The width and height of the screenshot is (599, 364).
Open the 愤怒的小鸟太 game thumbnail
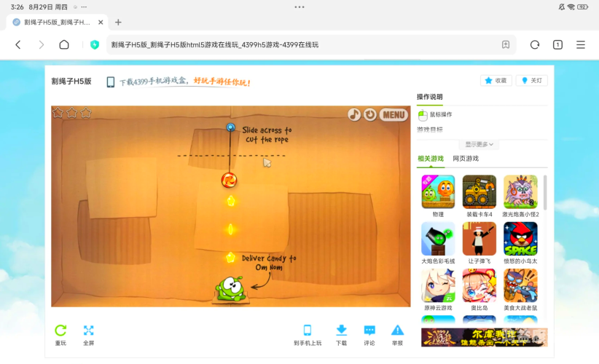click(520, 239)
